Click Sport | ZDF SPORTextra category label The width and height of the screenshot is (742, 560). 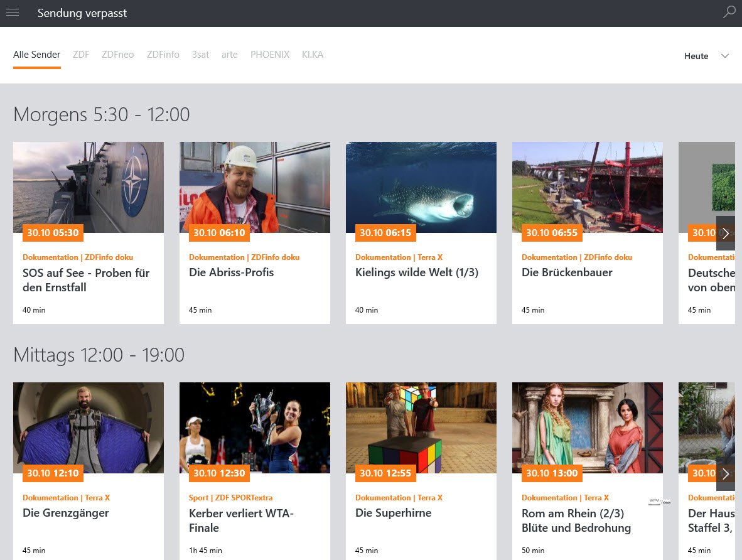point(230,498)
